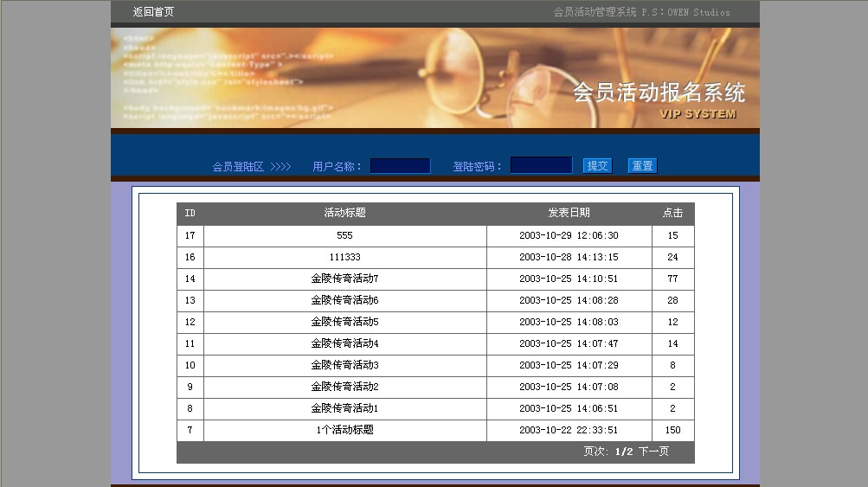Open activity 金陵传奇活动4
The width and height of the screenshot is (868, 487).
point(345,343)
